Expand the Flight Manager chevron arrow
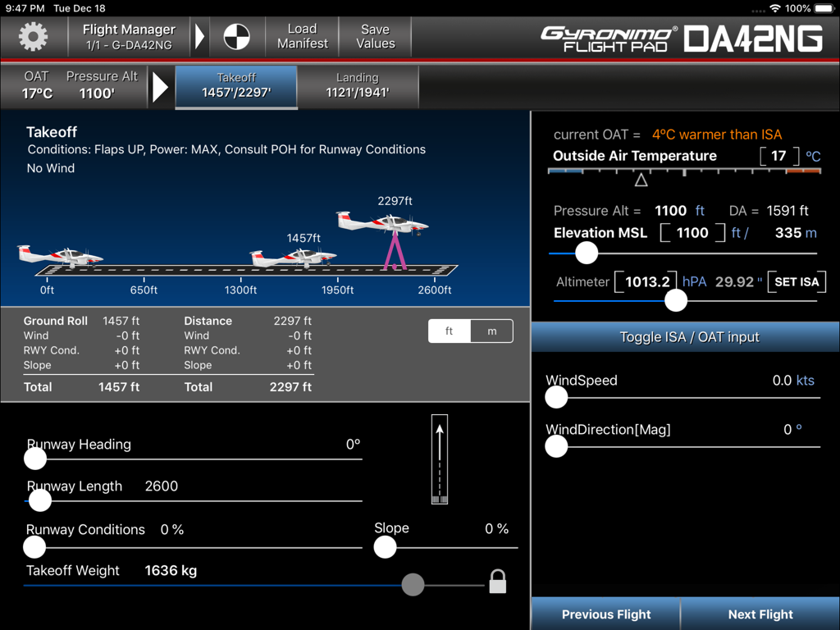This screenshot has height=630, width=840. click(x=199, y=36)
